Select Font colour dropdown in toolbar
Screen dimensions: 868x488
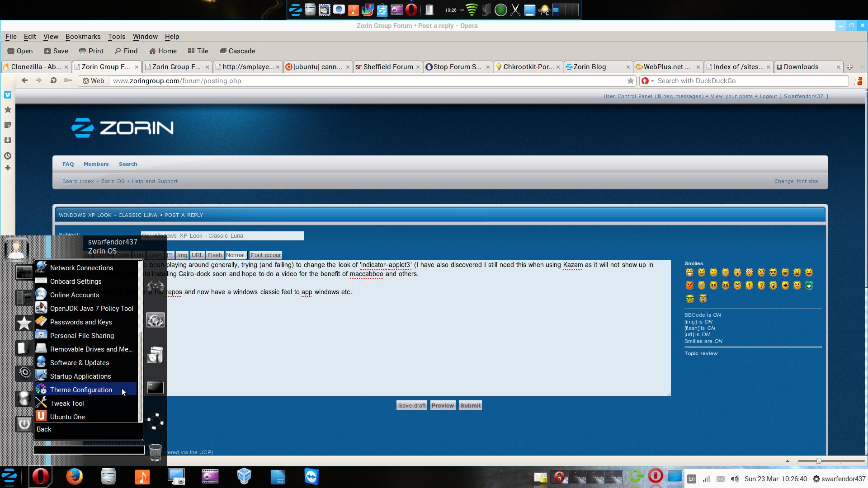[x=266, y=255]
